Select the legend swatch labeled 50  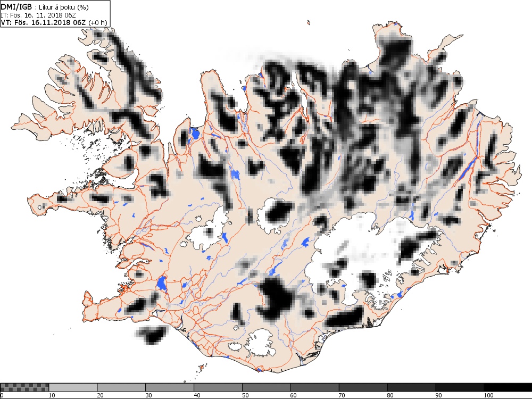pyautogui.click(x=267, y=387)
